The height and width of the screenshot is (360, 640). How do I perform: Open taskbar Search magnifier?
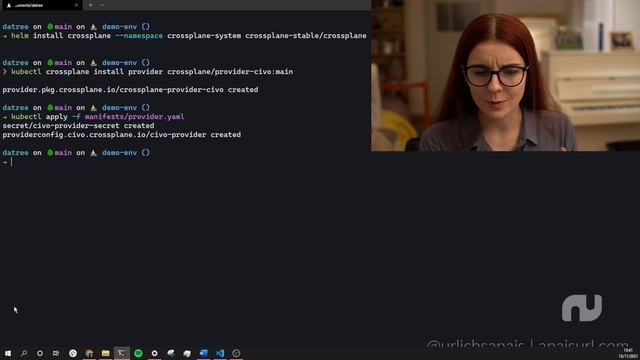point(24,353)
